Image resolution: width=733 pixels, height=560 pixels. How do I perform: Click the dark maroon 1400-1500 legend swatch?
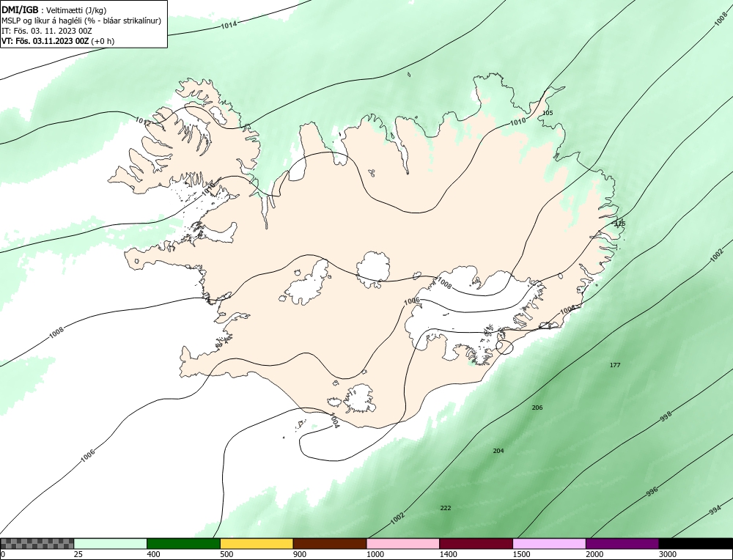click(x=476, y=543)
